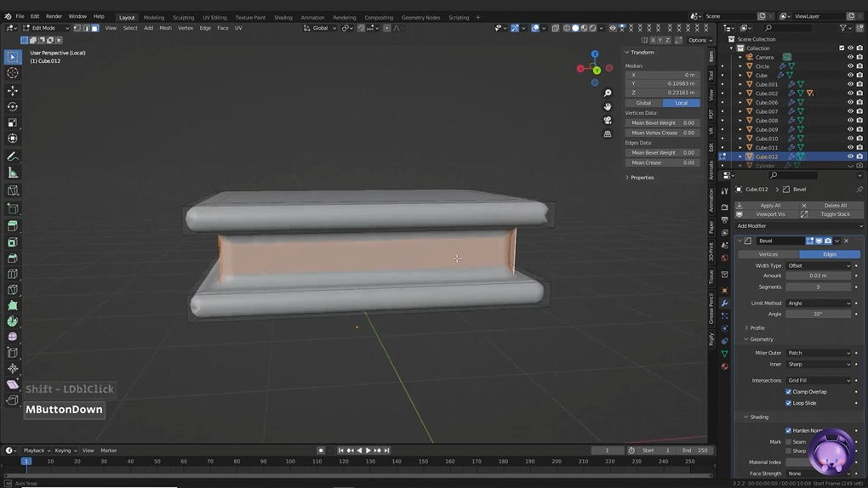Open Miter Outer Patch dropdown
868x488 pixels.
tap(819, 353)
